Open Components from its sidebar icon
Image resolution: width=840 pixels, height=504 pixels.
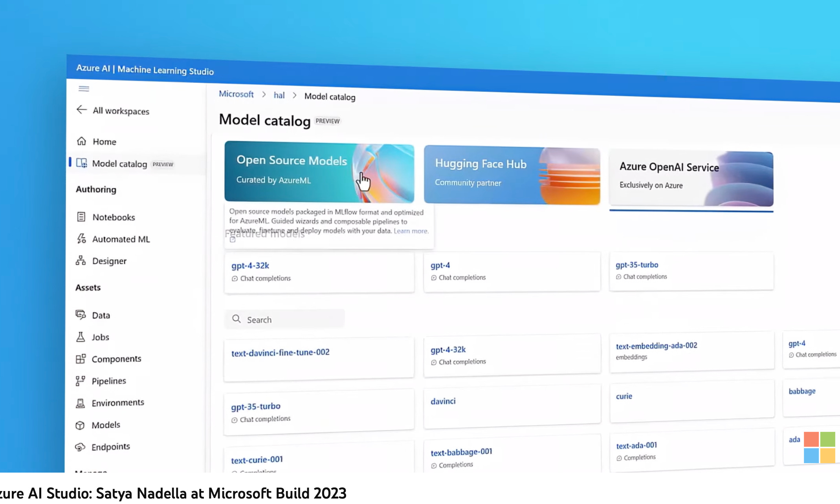click(81, 358)
